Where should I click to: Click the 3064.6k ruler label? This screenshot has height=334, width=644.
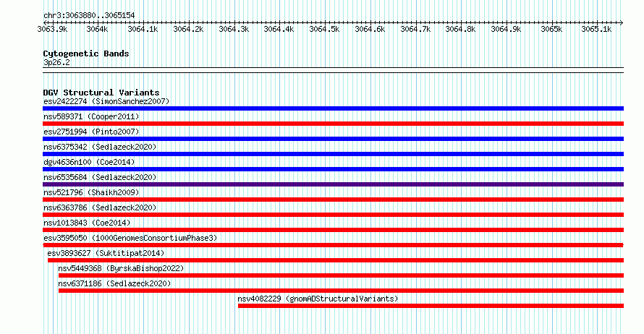370,30
